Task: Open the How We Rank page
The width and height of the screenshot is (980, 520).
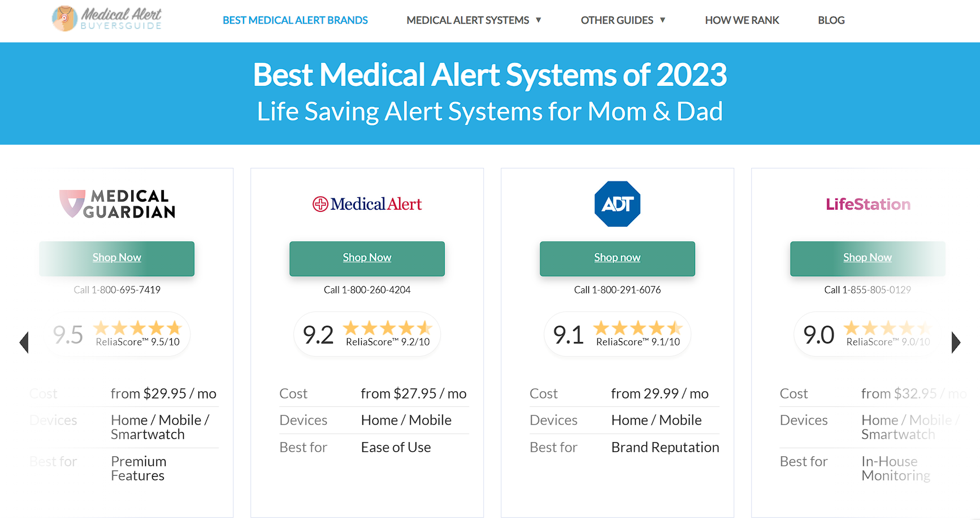Action: (741, 20)
